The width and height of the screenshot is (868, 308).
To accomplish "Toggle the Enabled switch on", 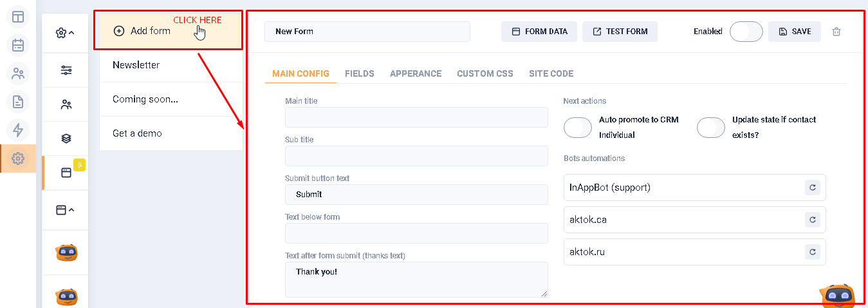I will (x=746, y=32).
